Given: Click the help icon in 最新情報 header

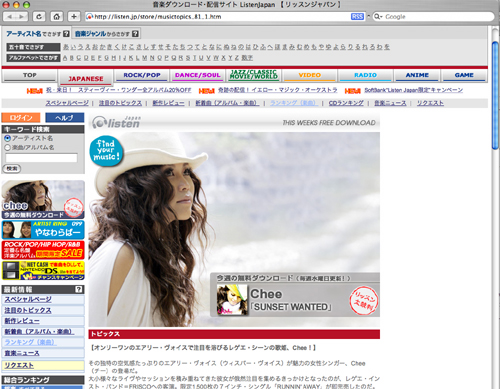Looking at the screenshot, I should 79,289.
